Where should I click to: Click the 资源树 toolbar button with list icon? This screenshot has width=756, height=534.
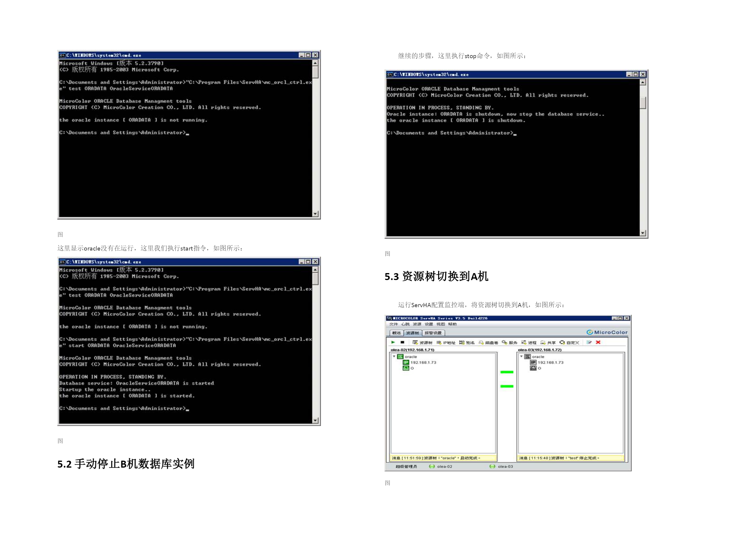pyautogui.click(x=422, y=343)
